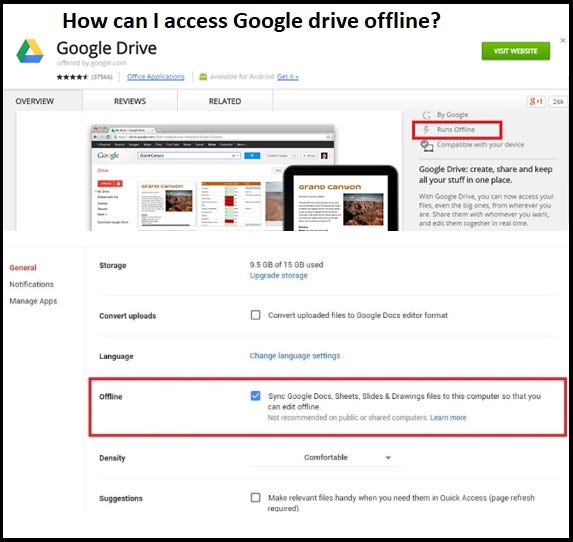Click the Google +1 button

[536, 102]
